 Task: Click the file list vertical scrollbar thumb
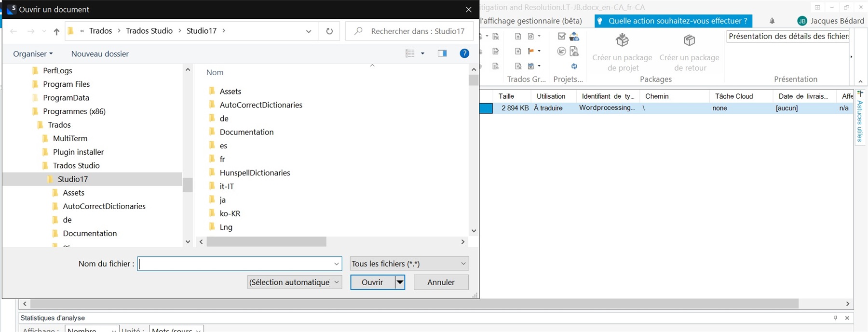[x=474, y=80]
